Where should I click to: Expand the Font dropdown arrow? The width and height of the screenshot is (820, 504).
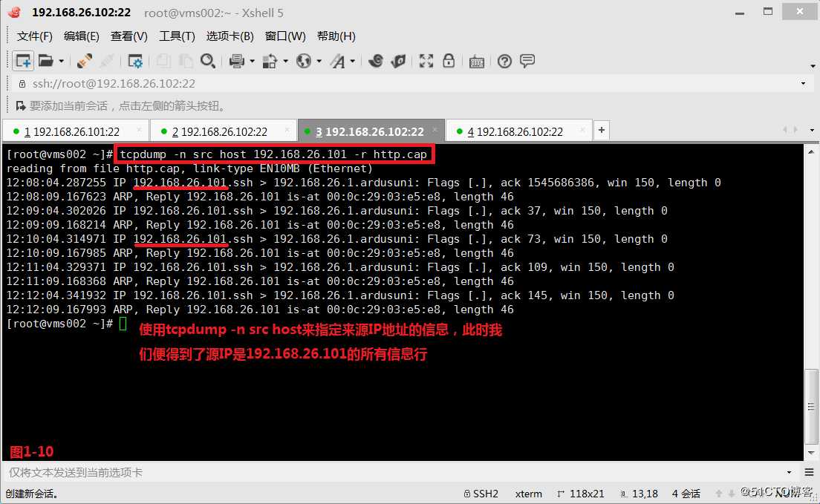tap(353, 61)
